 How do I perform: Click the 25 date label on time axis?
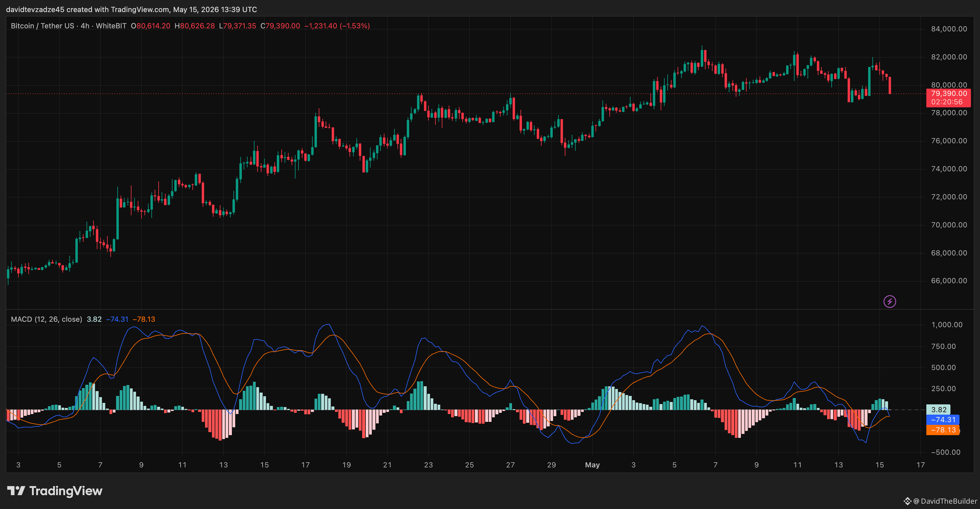tap(469, 465)
